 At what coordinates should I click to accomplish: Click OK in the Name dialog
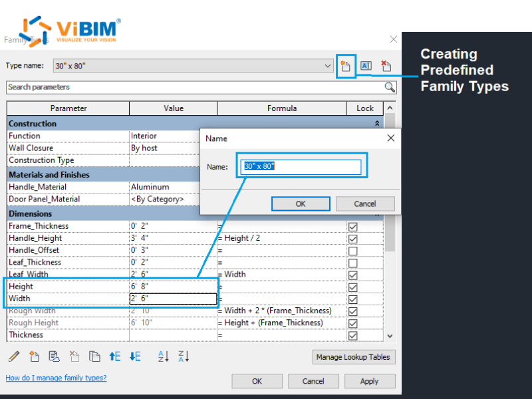(x=301, y=204)
